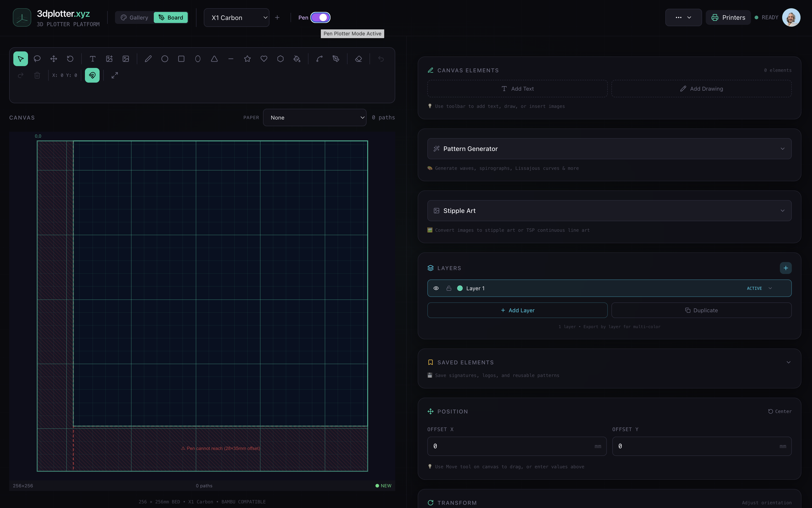
Task: Click the Printers button
Action: click(x=728, y=18)
